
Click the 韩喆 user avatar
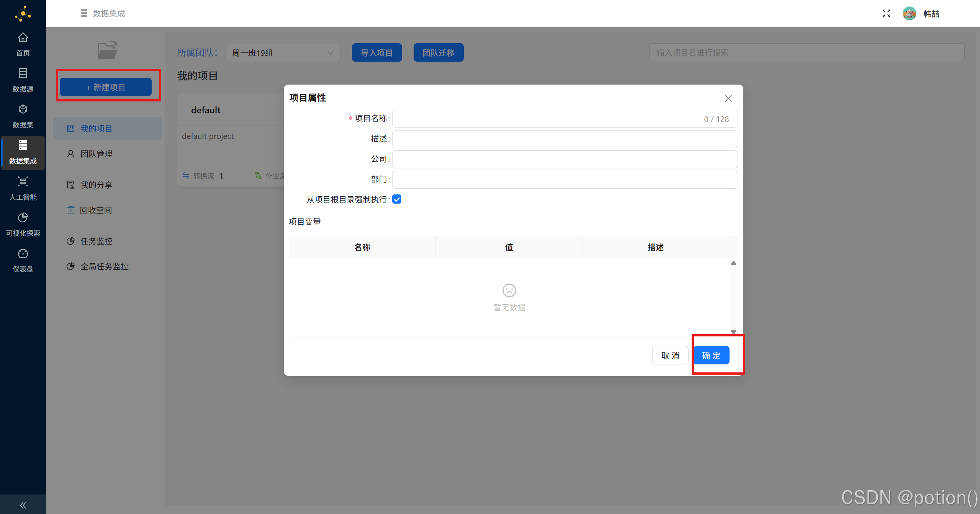click(910, 13)
